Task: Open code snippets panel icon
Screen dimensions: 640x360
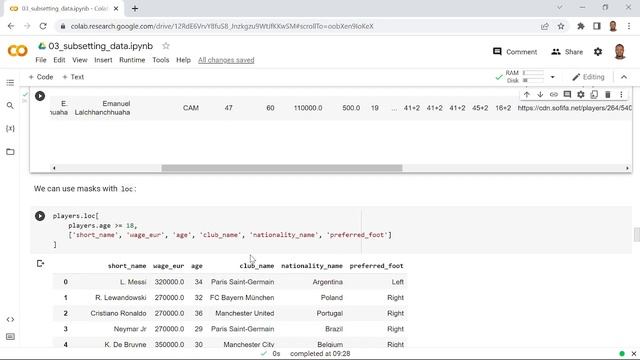Action: pyautogui.click(x=10, y=319)
